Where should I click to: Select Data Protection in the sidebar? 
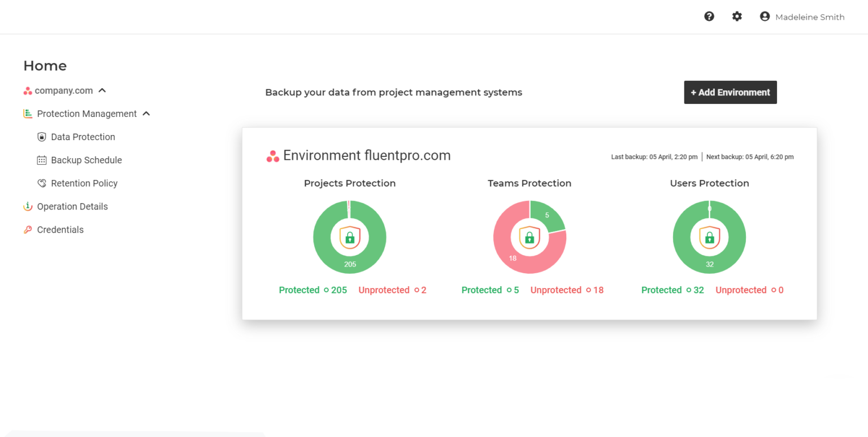pos(84,137)
